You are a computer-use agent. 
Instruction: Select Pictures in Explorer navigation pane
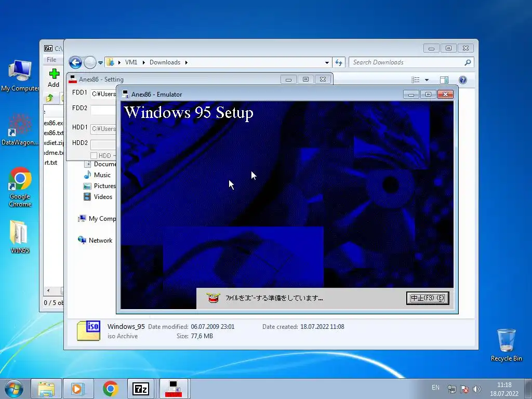click(100, 186)
